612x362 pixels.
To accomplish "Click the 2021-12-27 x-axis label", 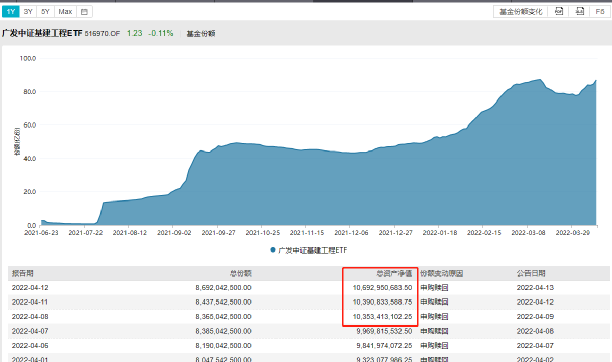I will click(x=395, y=233).
